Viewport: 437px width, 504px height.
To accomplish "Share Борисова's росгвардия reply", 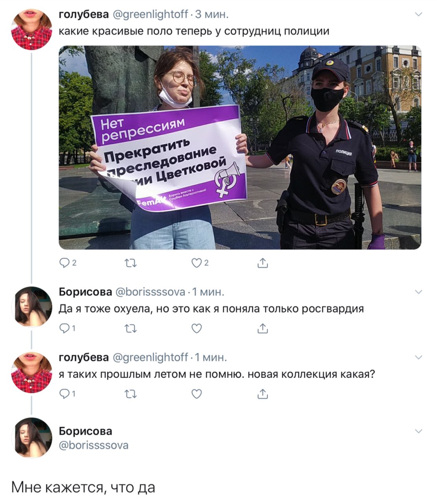I will point(263,328).
